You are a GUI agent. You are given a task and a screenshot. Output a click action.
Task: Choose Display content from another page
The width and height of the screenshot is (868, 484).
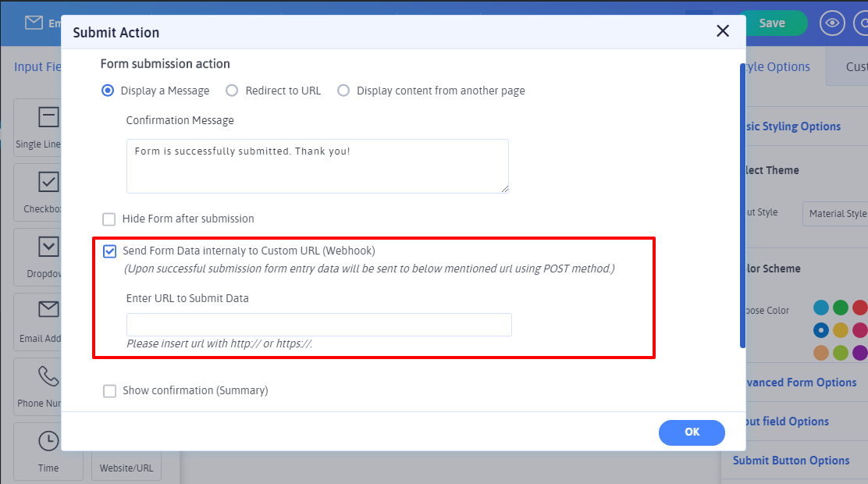(343, 91)
